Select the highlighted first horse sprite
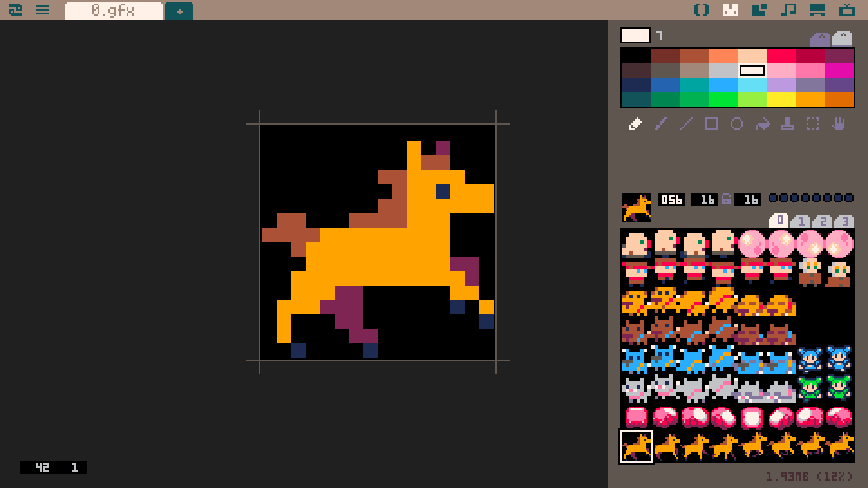Image resolution: width=868 pixels, height=488 pixels. point(636,446)
